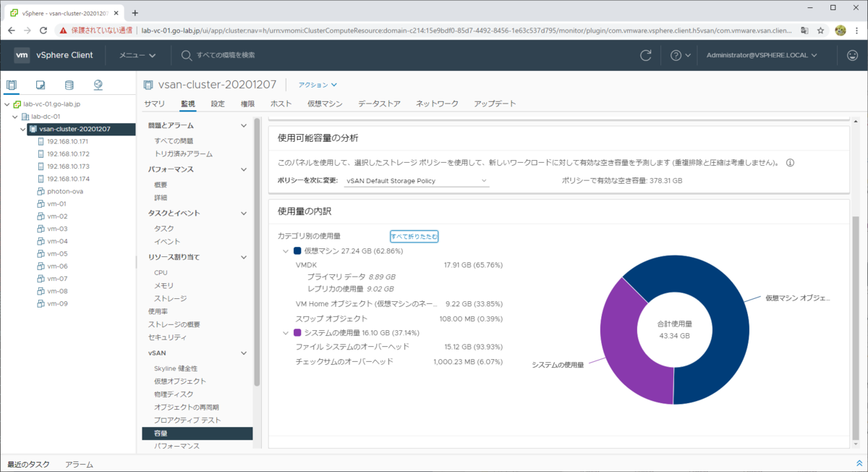This screenshot has width=868, height=472.
Task: Open the VMs and Templates inventory view
Action: [41, 85]
